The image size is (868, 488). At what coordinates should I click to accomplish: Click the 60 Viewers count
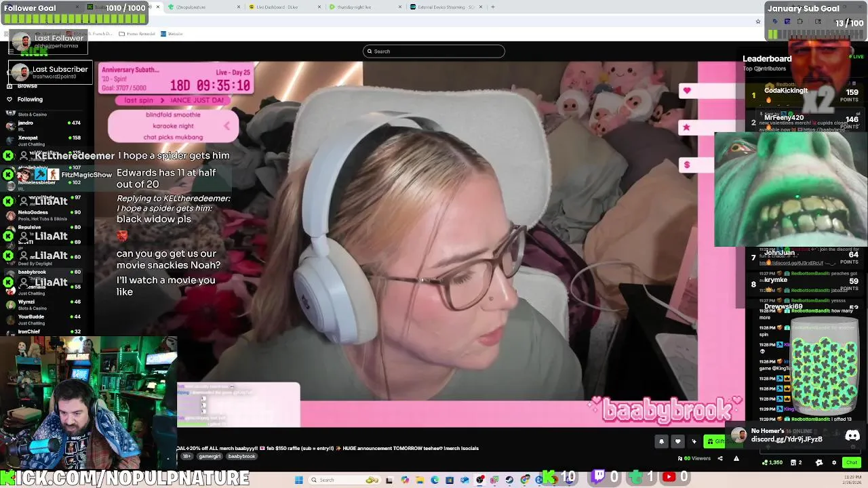[x=694, y=459]
